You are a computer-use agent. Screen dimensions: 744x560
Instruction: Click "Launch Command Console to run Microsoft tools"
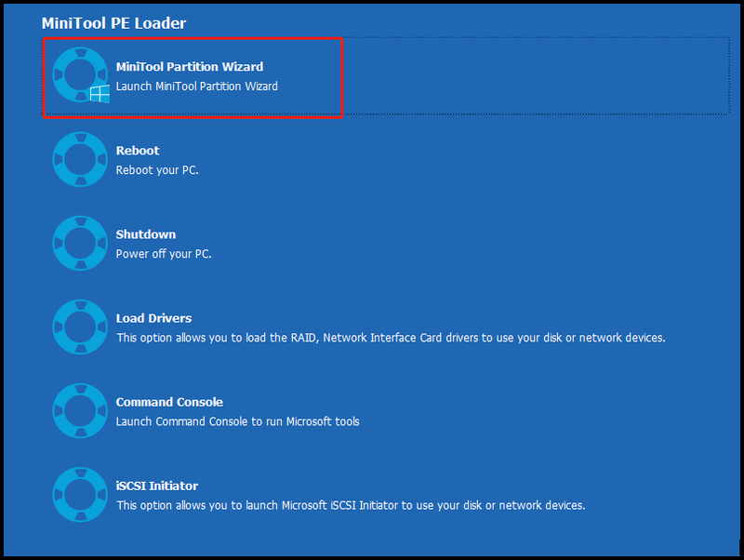tap(238, 421)
